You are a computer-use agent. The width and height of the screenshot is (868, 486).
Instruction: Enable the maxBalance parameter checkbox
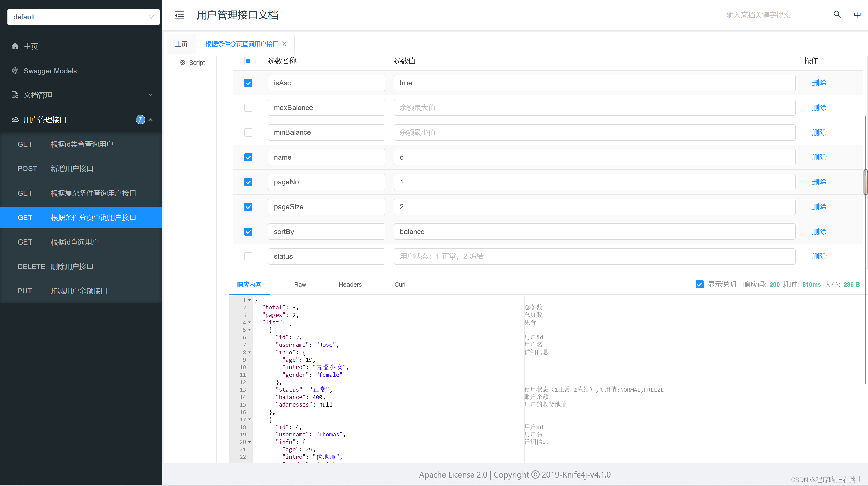click(x=248, y=108)
